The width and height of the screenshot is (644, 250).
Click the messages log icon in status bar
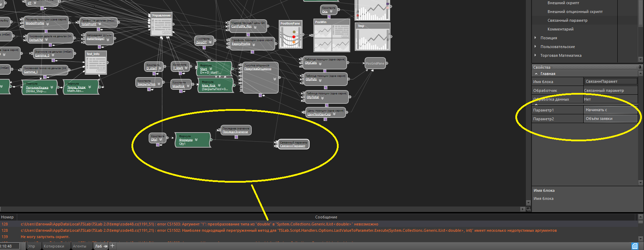tap(635, 246)
